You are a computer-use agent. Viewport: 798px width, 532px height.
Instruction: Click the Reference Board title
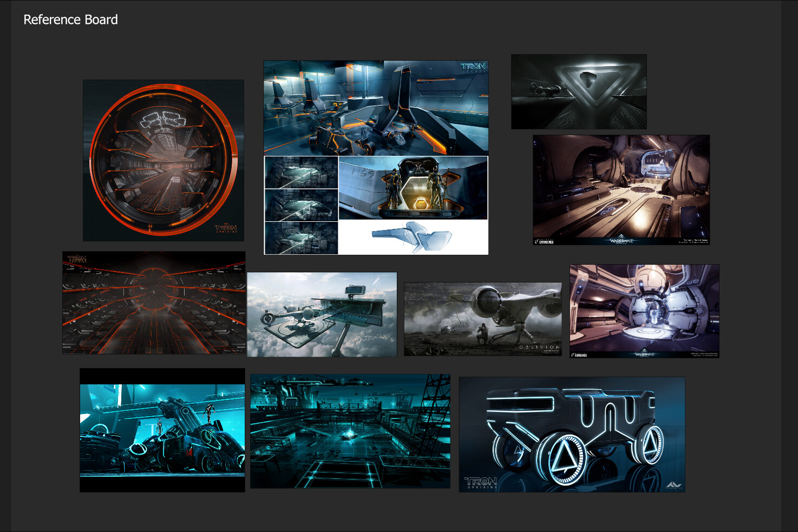(x=70, y=19)
